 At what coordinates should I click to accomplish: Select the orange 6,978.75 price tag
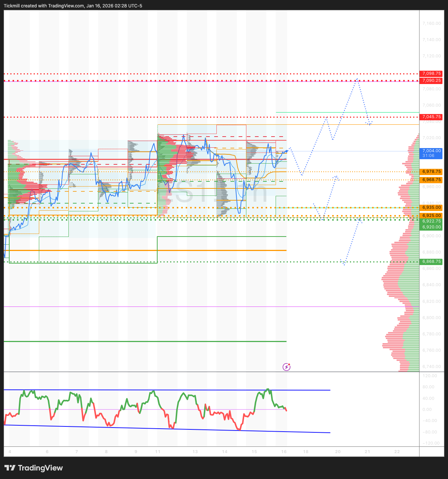(x=431, y=172)
